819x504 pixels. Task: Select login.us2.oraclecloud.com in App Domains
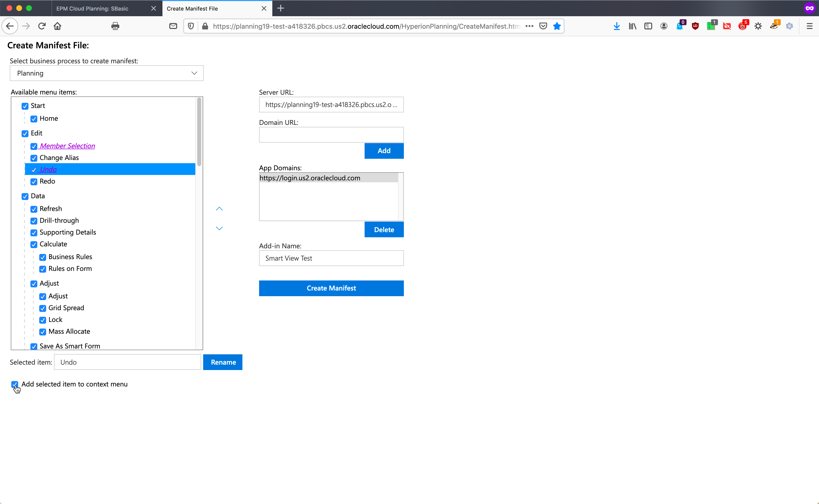click(x=329, y=178)
